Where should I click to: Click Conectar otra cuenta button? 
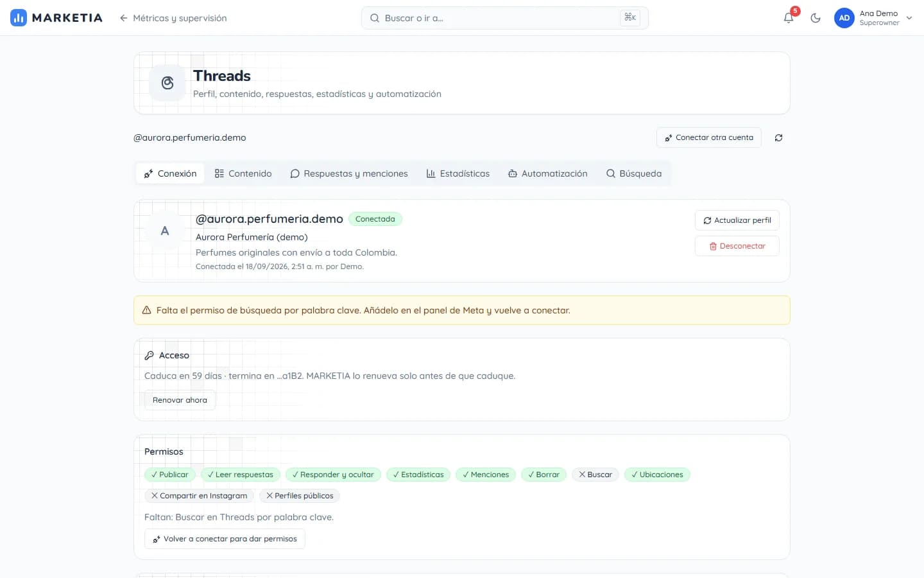click(709, 137)
